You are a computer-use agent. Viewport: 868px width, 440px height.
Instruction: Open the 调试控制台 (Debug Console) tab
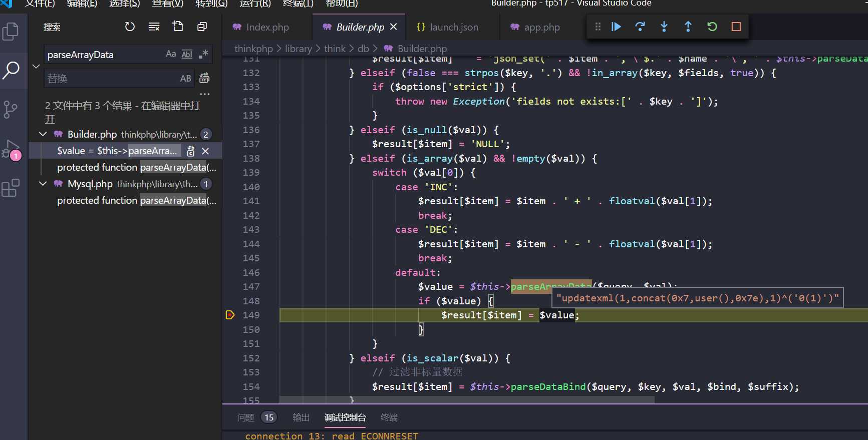coord(345,417)
